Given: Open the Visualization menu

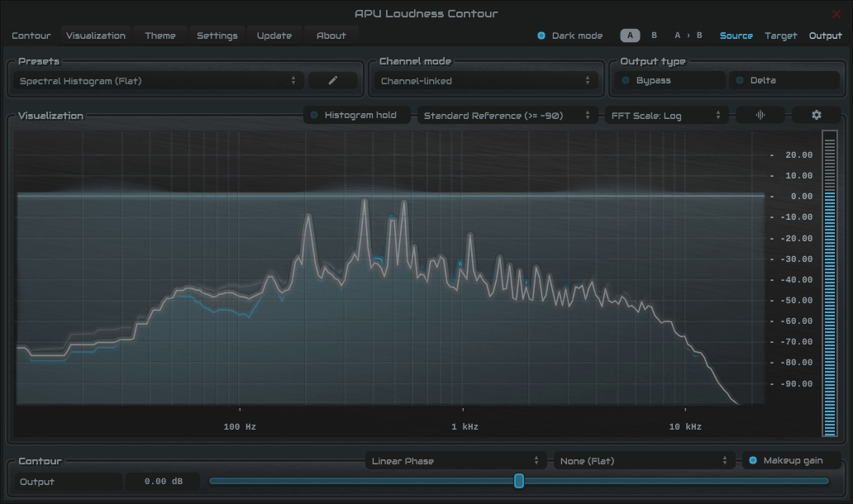Looking at the screenshot, I should pos(96,36).
